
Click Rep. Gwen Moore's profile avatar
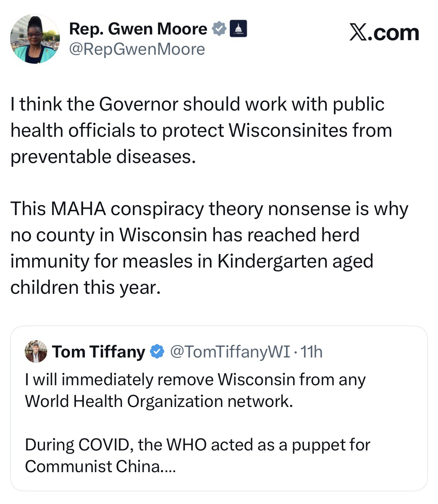click(35, 39)
